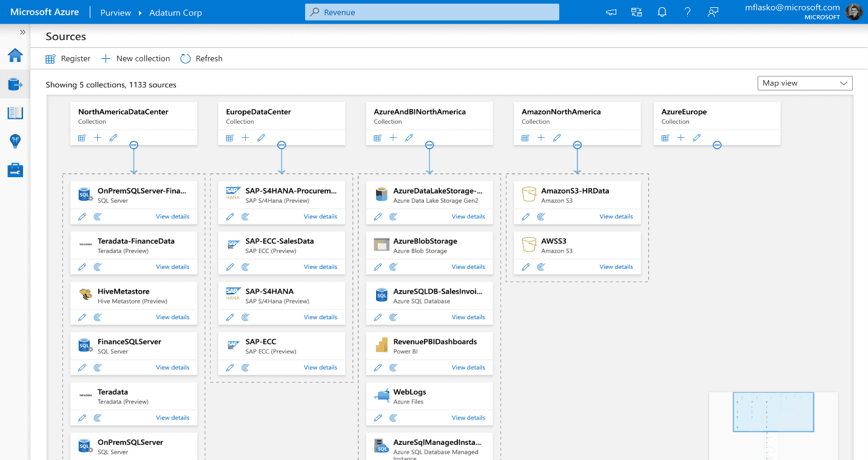View details of Teradata source
868x460 pixels.
[x=172, y=418]
